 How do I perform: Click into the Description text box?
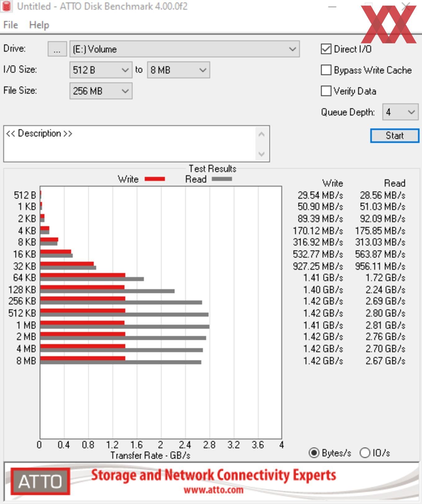(x=130, y=144)
